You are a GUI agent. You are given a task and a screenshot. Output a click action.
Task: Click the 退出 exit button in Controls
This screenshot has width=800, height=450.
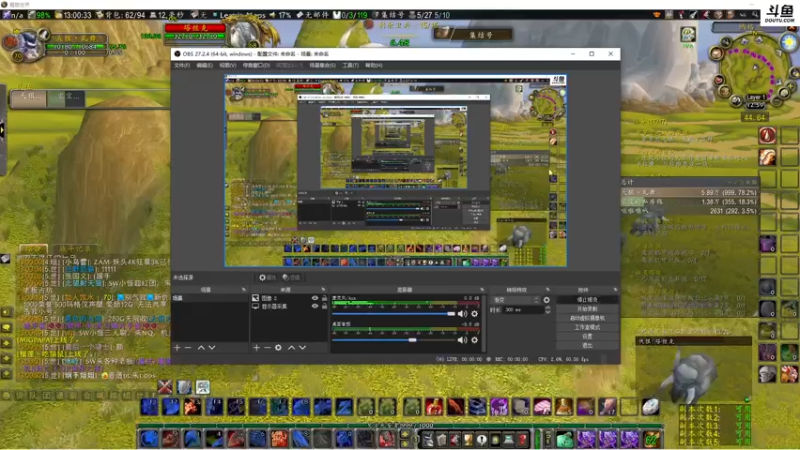(587, 345)
